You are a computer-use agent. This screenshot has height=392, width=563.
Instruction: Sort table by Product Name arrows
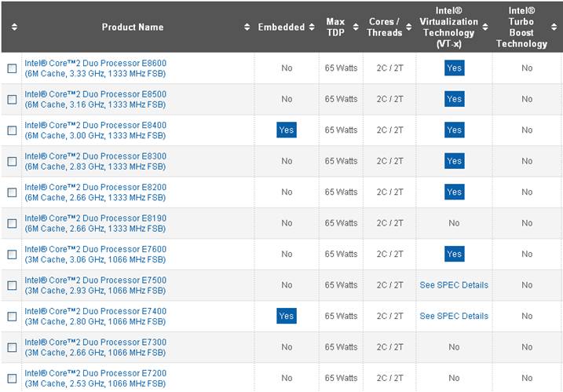click(x=247, y=27)
